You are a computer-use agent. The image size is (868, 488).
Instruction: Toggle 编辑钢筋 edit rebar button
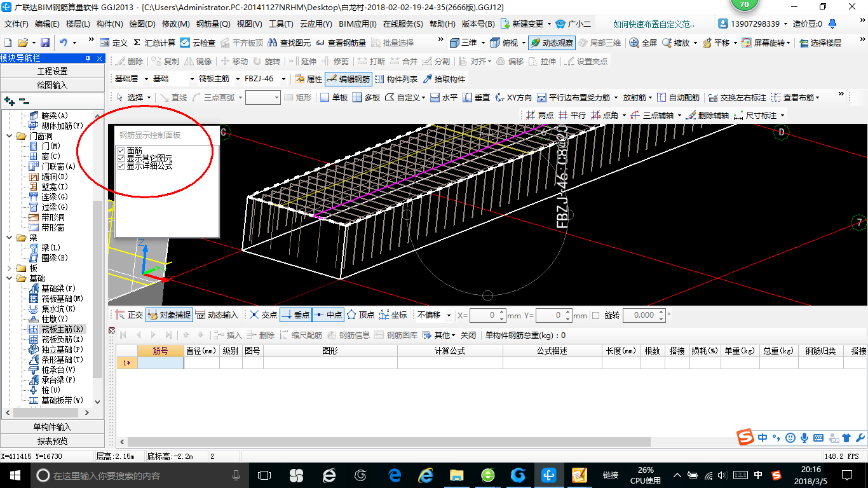(348, 79)
